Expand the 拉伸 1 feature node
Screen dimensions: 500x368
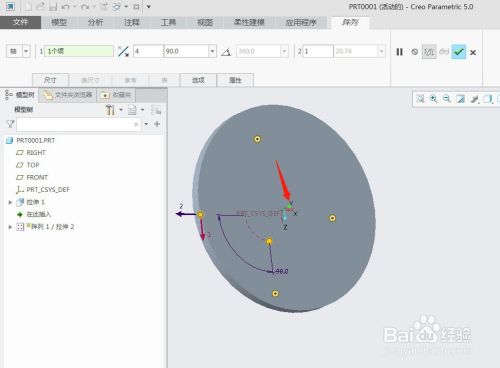(x=10, y=202)
